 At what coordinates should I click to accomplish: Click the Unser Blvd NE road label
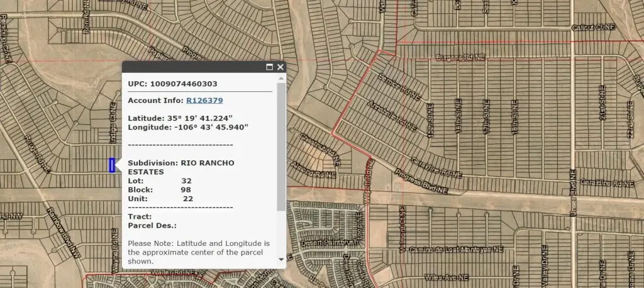click(x=573, y=193)
